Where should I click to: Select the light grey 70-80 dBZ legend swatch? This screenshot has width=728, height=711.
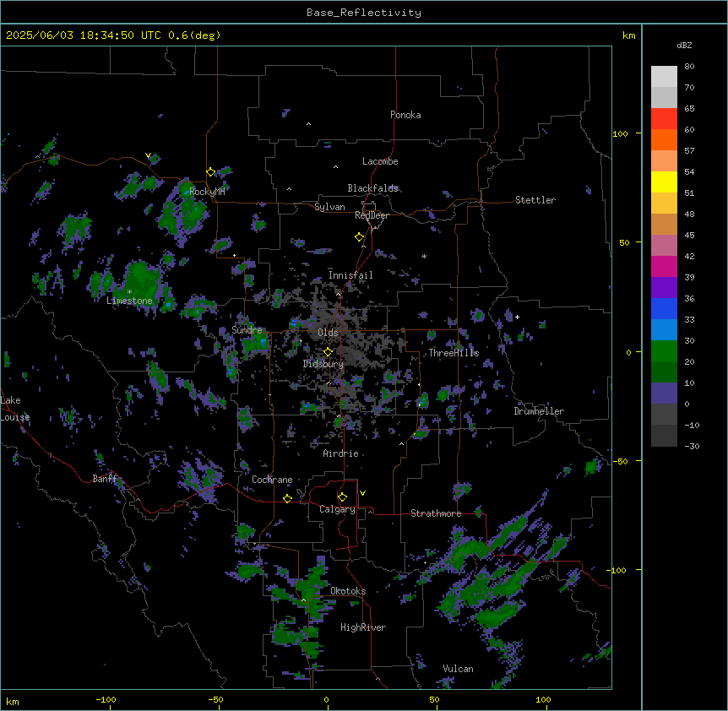click(664, 77)
